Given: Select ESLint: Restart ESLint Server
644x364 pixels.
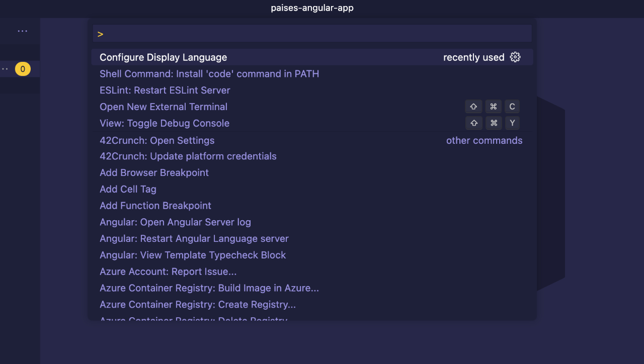Looking at the screenshot, I should pos(312,90).
